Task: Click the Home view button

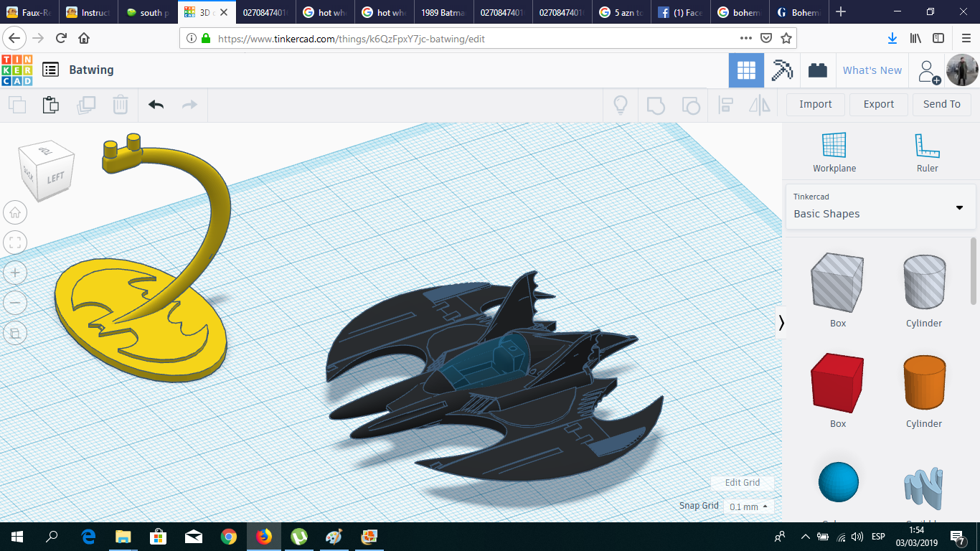Action: click(15, 212)
